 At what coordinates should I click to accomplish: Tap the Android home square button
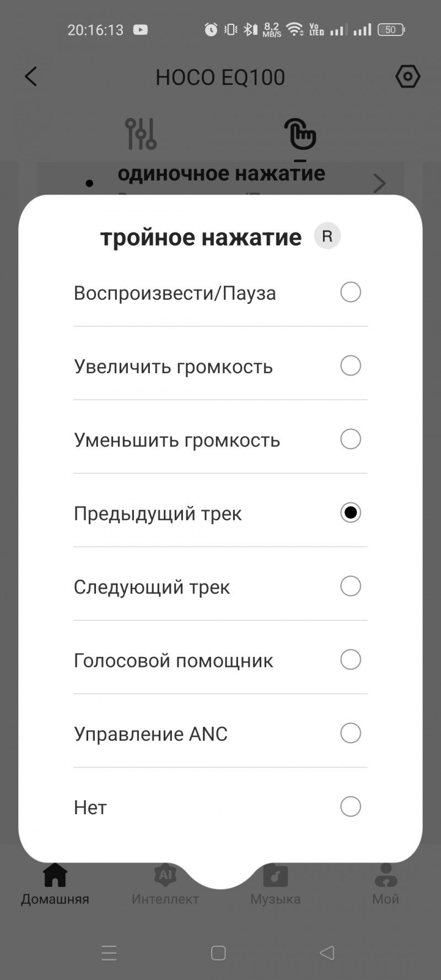point(218,953)
